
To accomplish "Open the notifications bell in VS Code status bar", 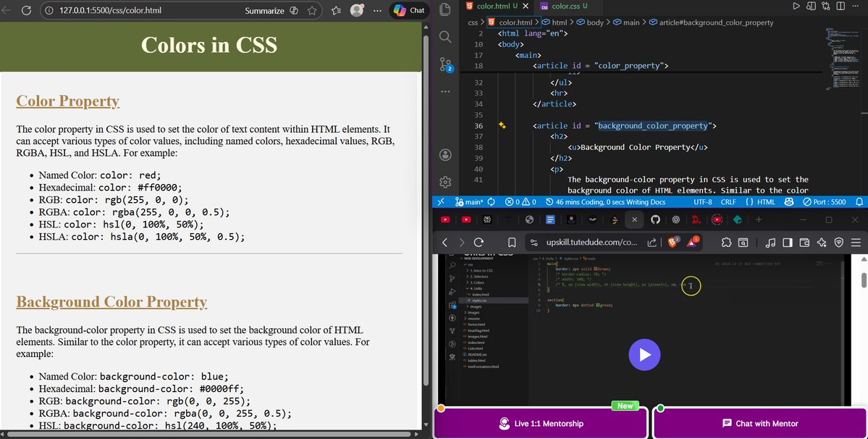I will coord(859,202).
